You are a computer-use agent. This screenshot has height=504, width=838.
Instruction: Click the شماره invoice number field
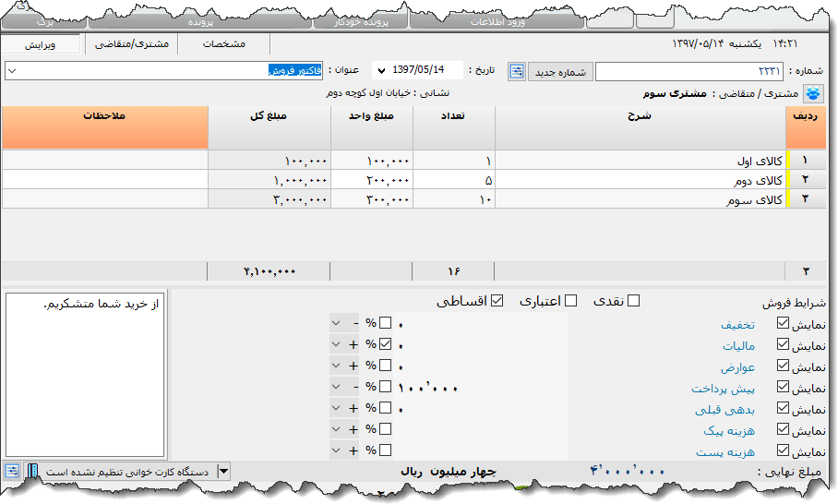click(690, 71)
